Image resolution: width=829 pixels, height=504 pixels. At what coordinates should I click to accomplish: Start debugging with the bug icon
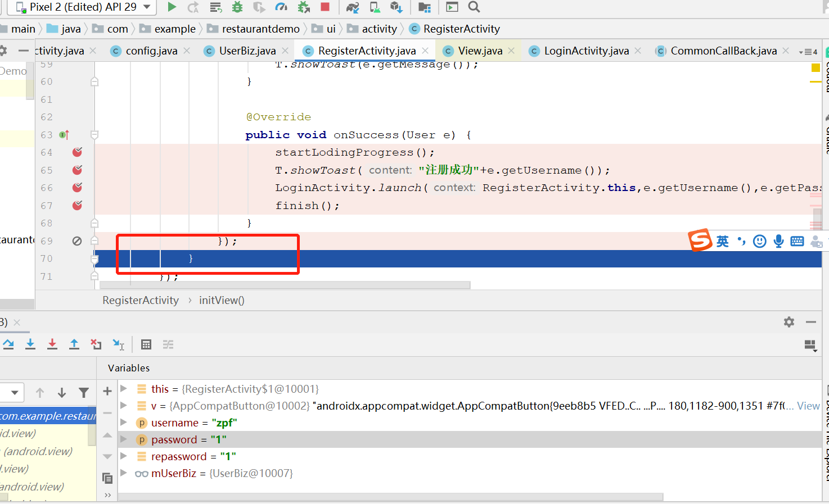[x=237, y=7]
